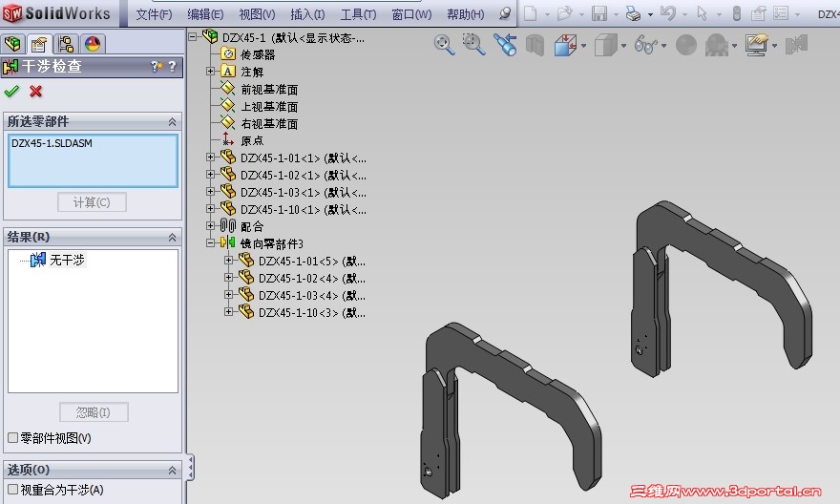The image size is (840, 504).
Task: Open the FeatureManager design tree tab
Action: pos(12,43)
